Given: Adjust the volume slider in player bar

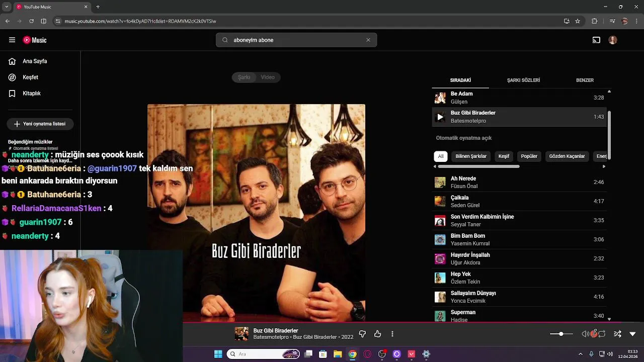Looking at the screenshot, I should (x=561, y=334).
